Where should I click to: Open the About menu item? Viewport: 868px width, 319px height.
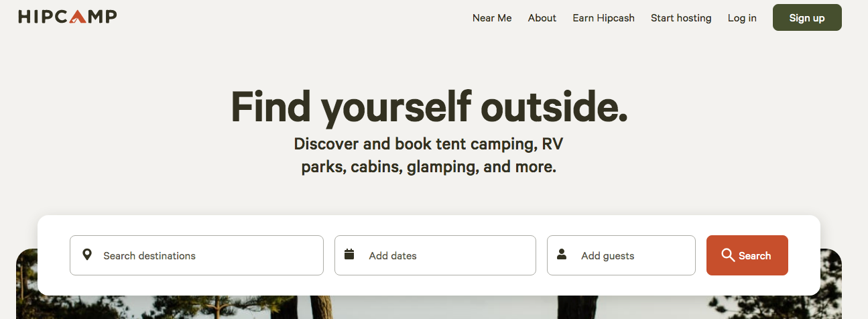point(542,18)
